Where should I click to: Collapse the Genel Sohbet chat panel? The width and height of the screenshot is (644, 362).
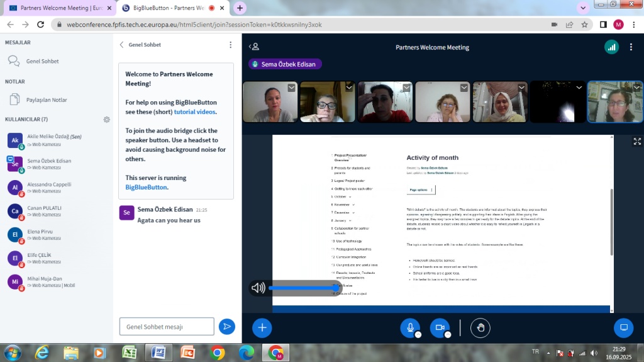(123, 45)
